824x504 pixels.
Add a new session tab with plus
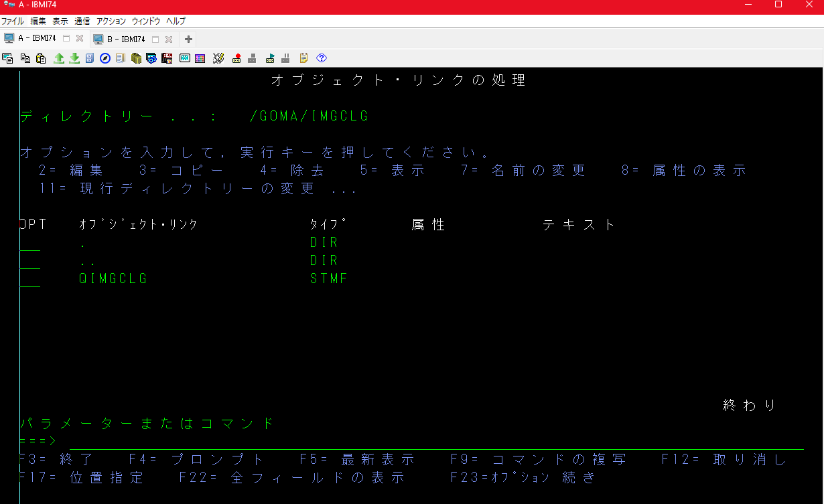[x=188, y=39]
